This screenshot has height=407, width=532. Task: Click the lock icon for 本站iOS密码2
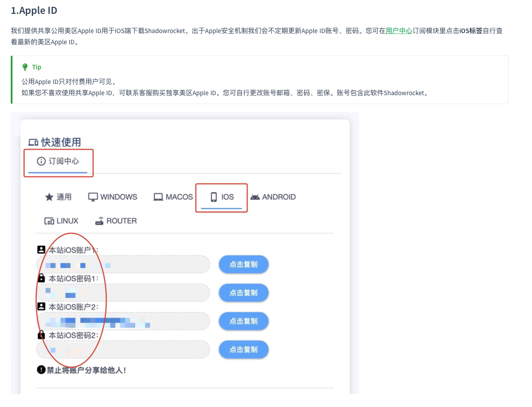[42, 335]
